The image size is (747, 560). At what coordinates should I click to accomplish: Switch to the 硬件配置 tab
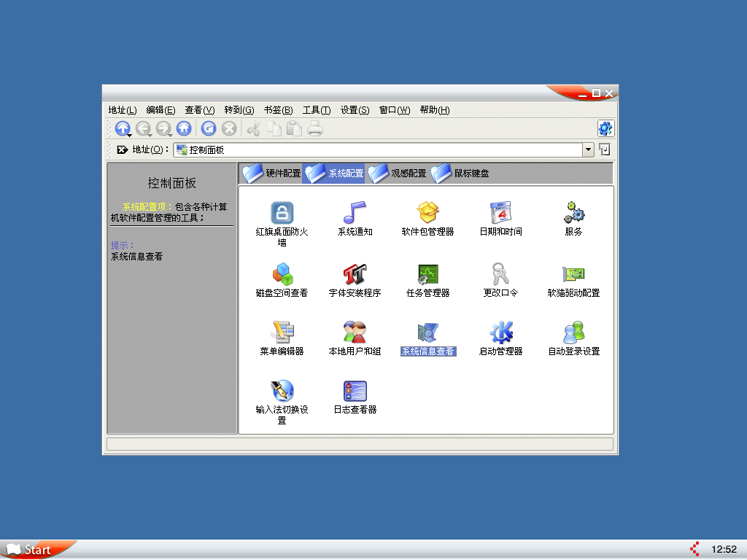[271, 174]
